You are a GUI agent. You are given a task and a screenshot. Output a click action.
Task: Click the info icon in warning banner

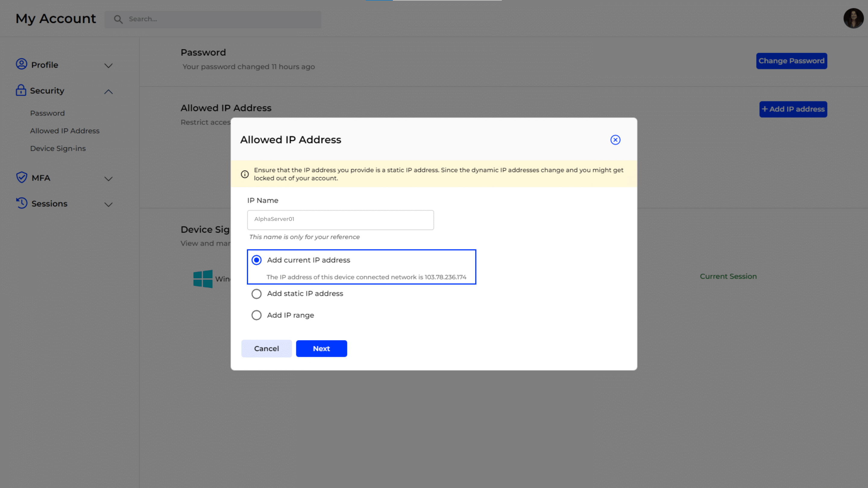coord(245,174)
